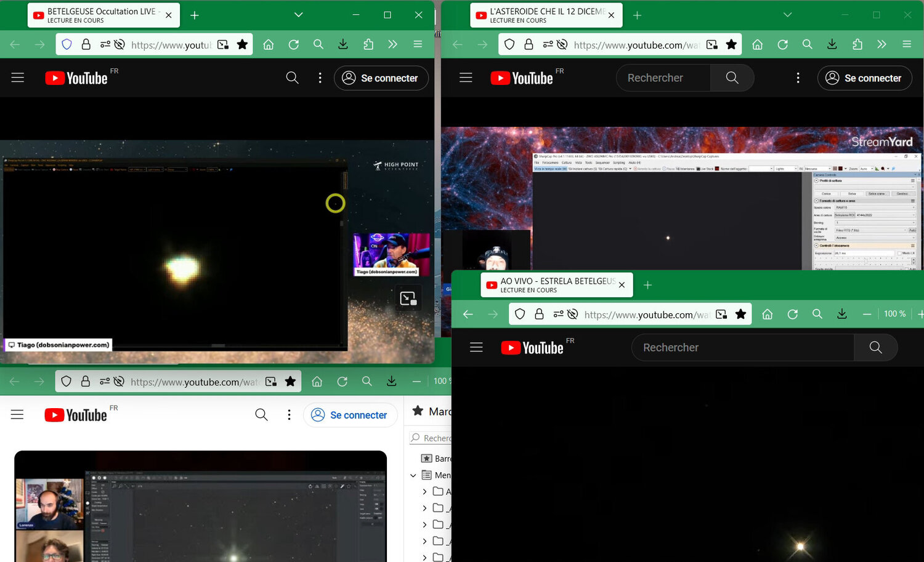Go back in the AO VIVO window
Image resolution: width=924 pixels, height=562 pixels.
pyautogui.click(x=468, y=315)
